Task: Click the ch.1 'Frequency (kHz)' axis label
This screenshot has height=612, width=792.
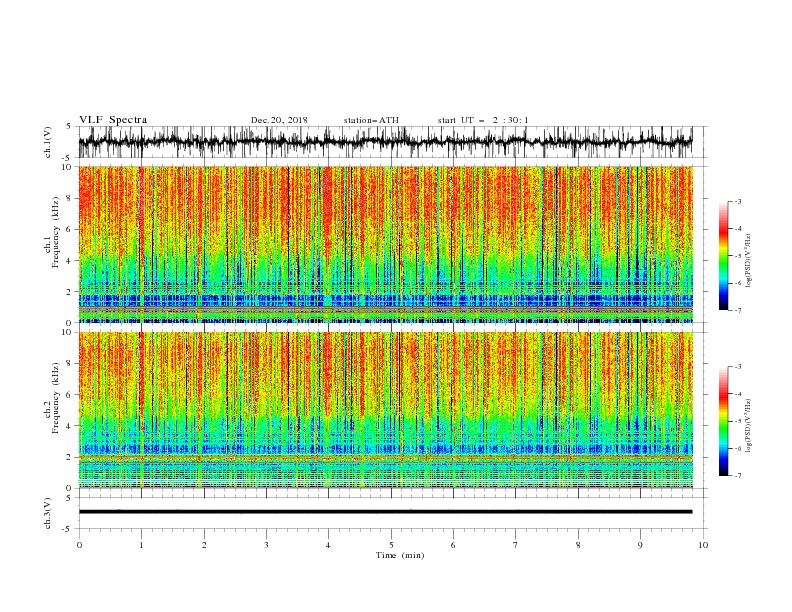Action: 55,230
